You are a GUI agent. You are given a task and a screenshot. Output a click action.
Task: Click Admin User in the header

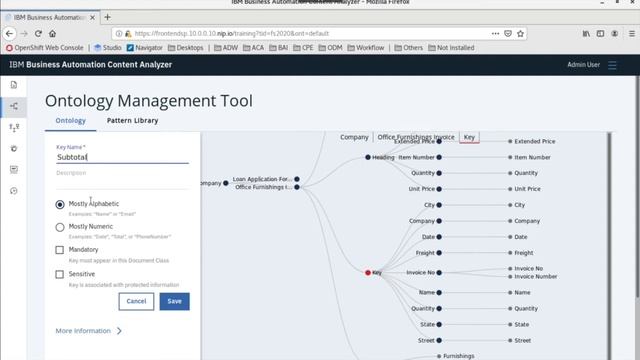[x=583, y=65]
